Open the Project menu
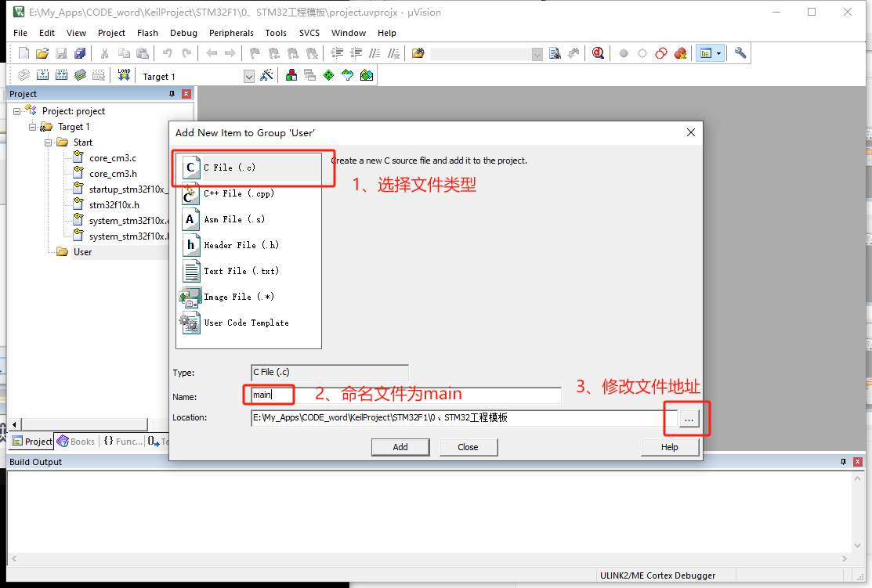The height and width of the screenshot is (588, 872). (111, 33)
